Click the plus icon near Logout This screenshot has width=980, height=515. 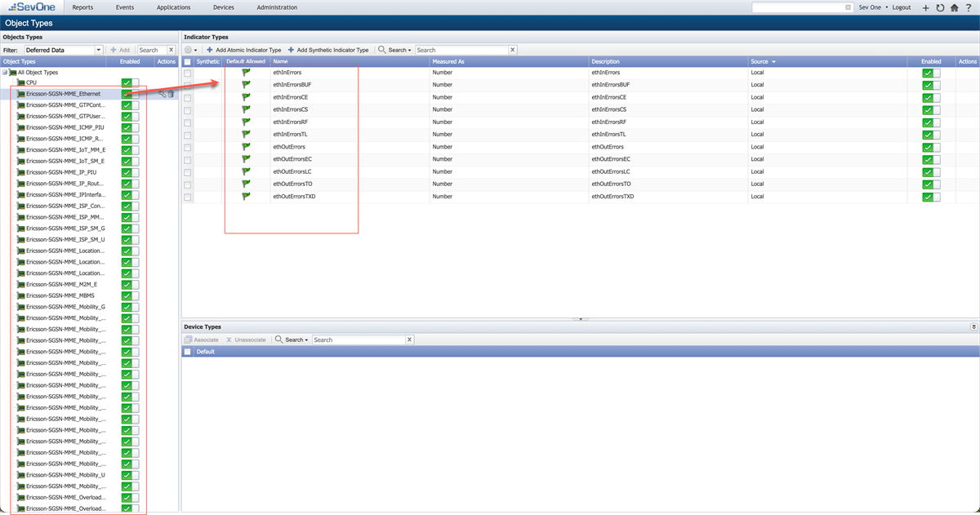click(x=925, y=7)
